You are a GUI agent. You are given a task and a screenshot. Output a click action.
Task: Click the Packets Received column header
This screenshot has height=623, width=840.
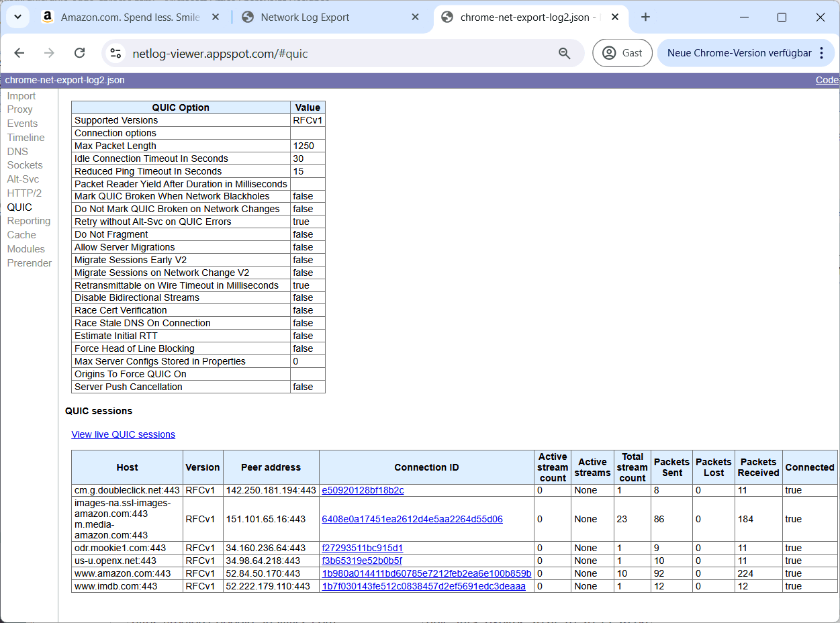click(759, 467)
